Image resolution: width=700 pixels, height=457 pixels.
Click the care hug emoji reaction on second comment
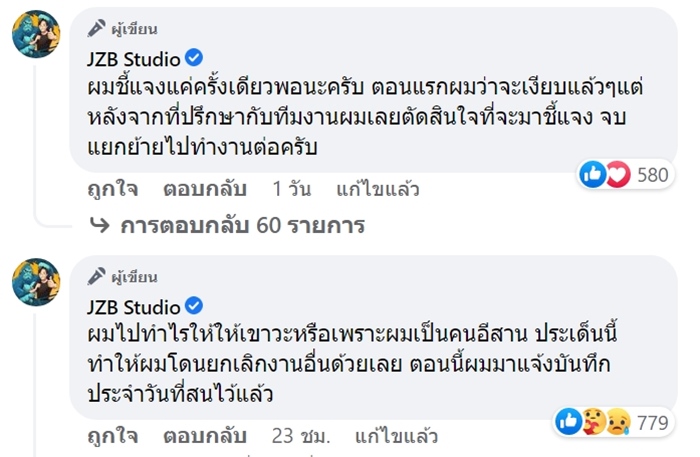[x=592, y=423]
